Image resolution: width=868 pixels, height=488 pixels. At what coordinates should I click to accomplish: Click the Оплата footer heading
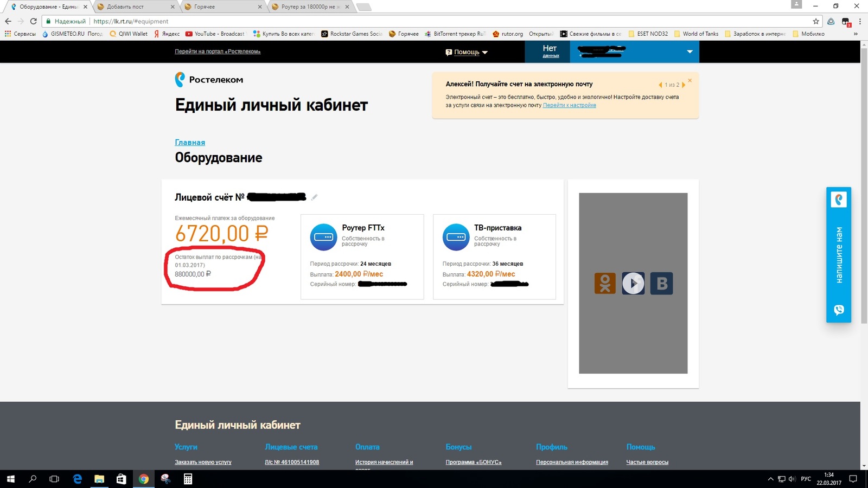coord(367,447)
